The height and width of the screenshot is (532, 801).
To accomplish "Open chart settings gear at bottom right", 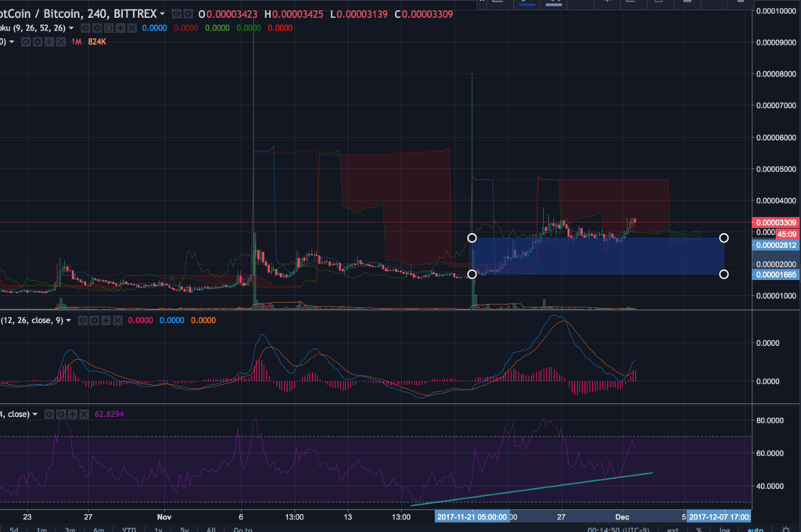I will click(786, 529).
